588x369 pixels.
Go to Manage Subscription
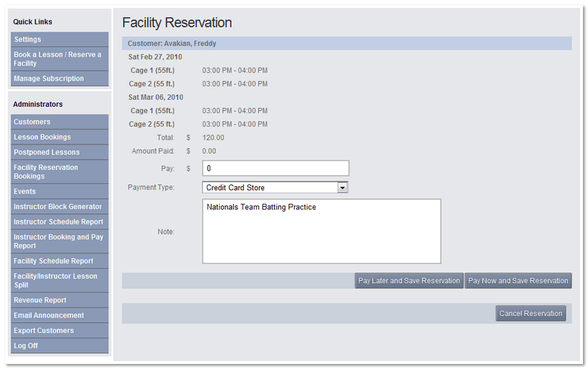tap(59, 79)
